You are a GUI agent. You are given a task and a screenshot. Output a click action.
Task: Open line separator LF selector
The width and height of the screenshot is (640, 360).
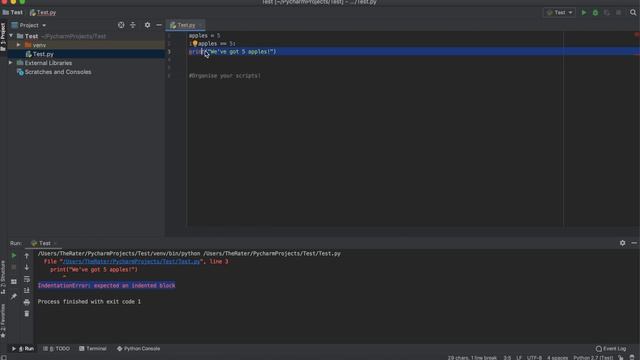(x=519, y=358)
